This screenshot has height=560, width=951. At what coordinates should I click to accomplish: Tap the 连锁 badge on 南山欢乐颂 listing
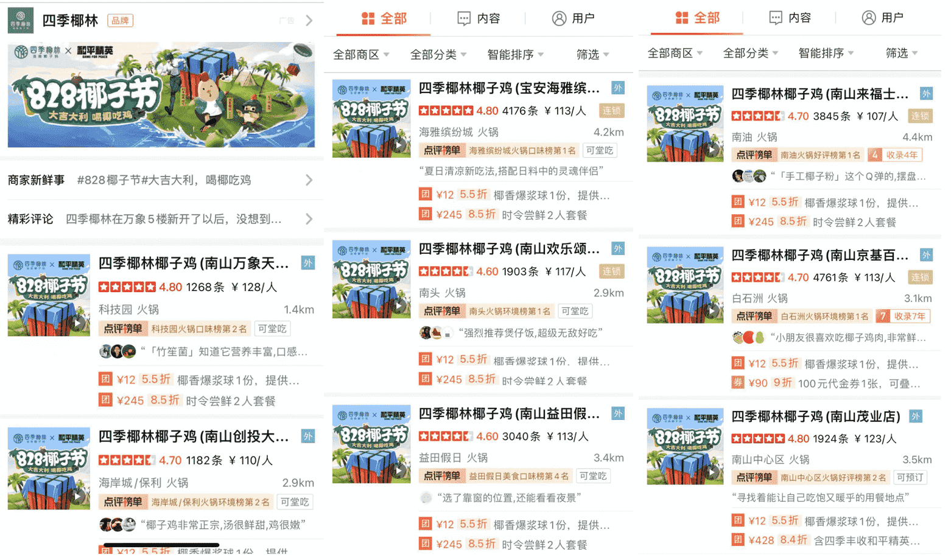611,271
